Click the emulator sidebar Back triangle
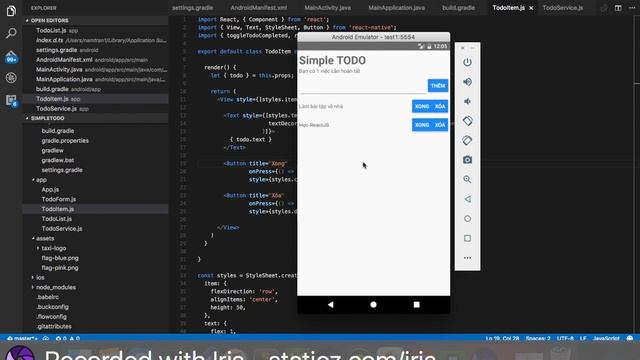640x360 pixels. [x=467, y=199]
